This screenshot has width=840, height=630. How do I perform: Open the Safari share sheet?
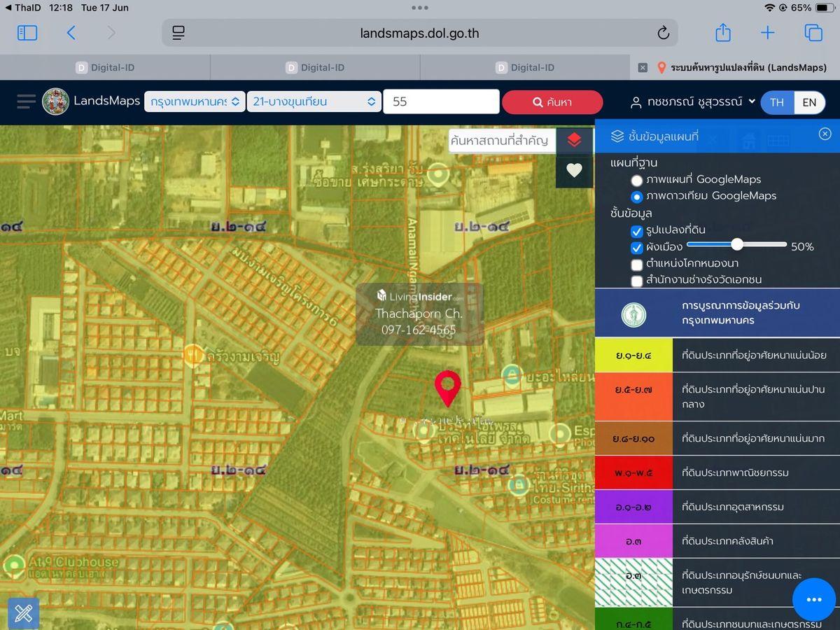tap(723, 33)
